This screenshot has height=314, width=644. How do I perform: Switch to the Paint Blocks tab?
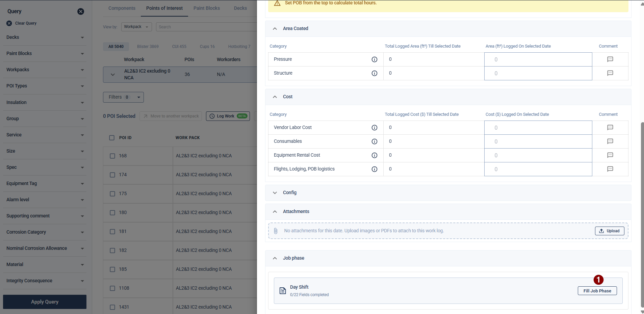207,8
